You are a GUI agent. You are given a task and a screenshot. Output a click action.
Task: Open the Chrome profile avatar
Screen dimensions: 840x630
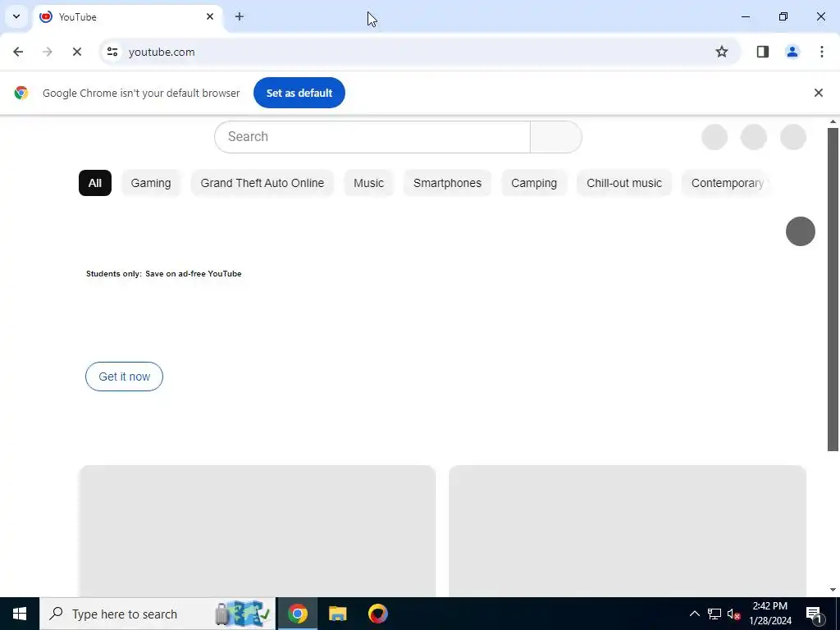tap(792, 52)
